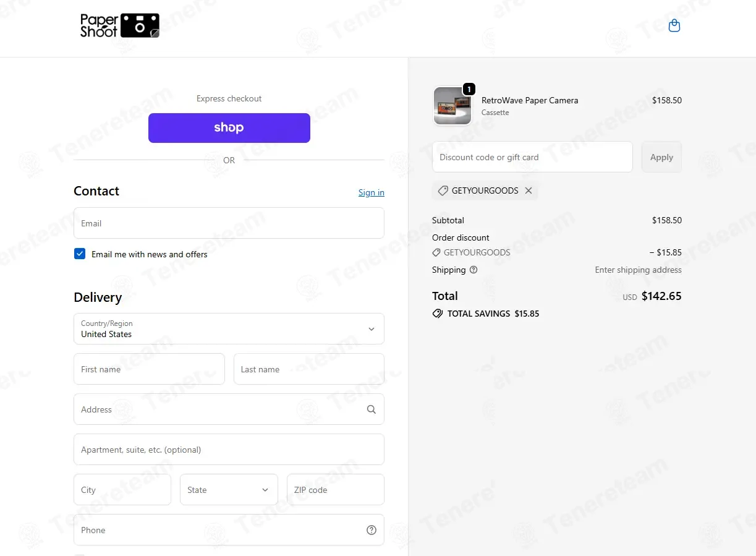The image size is (756, 556).
Task: Click the RetroWave Paper Camera thumbnail
Action: point(452,106)
